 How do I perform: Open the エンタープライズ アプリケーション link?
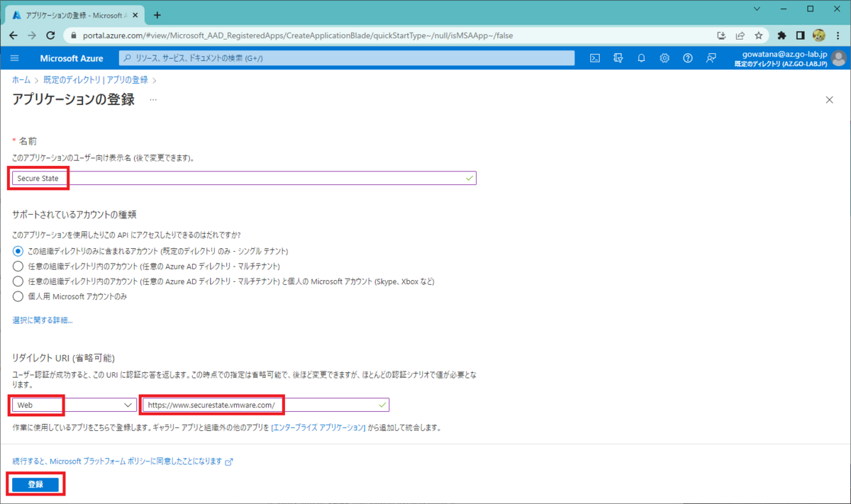(x=319, y=428)
